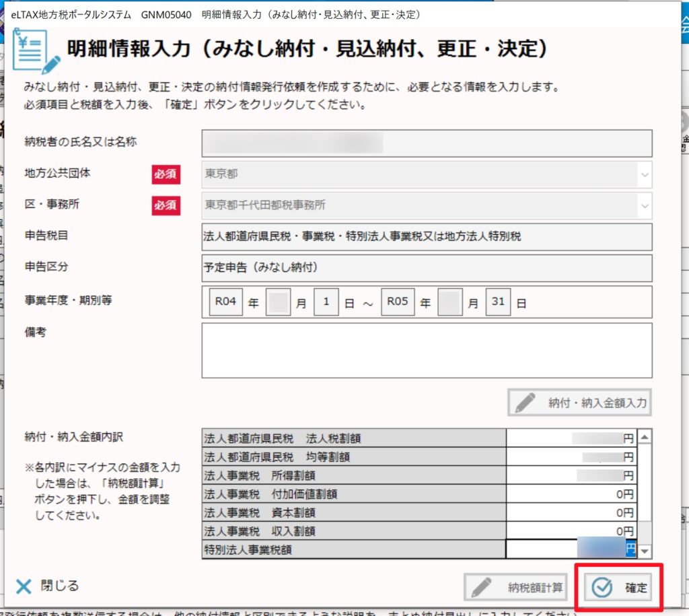
Task: Click the 法人事業税 付加価値割額 amount cell
Action: click(x=571, y=494)
